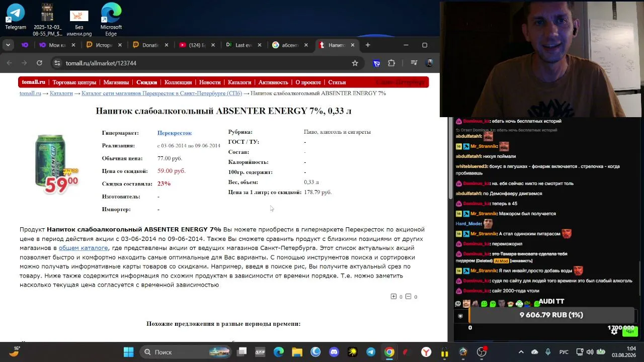644x362 pixels.
Task: Click the "Каталоги" breadcrumb link
Action: [61, 94]
